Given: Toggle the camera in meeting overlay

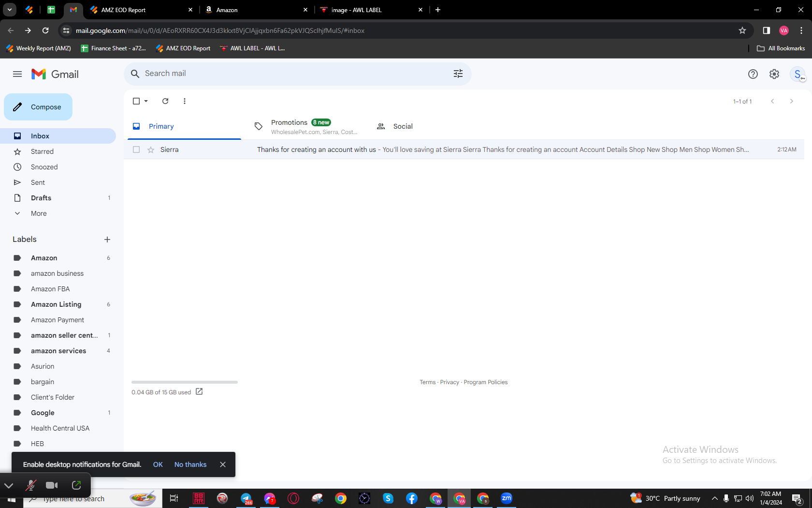Looking at the screenshot, I should tap(52, 485).
